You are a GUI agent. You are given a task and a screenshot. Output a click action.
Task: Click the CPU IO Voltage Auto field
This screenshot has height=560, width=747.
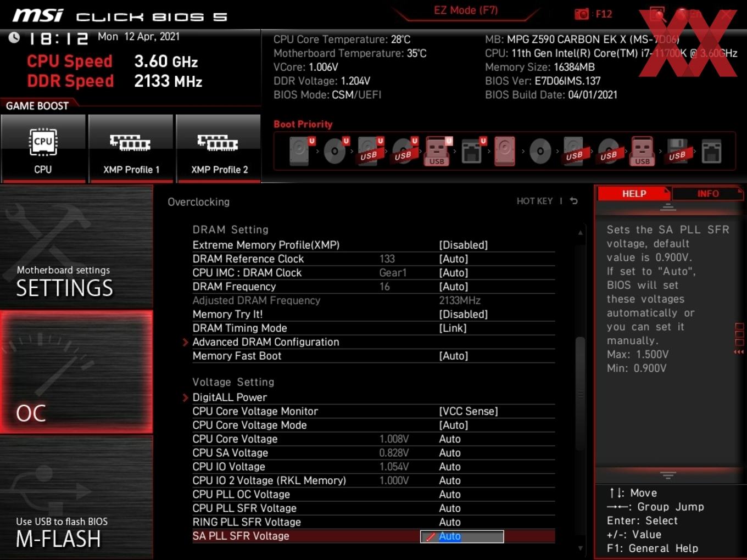tap(450, 467)
